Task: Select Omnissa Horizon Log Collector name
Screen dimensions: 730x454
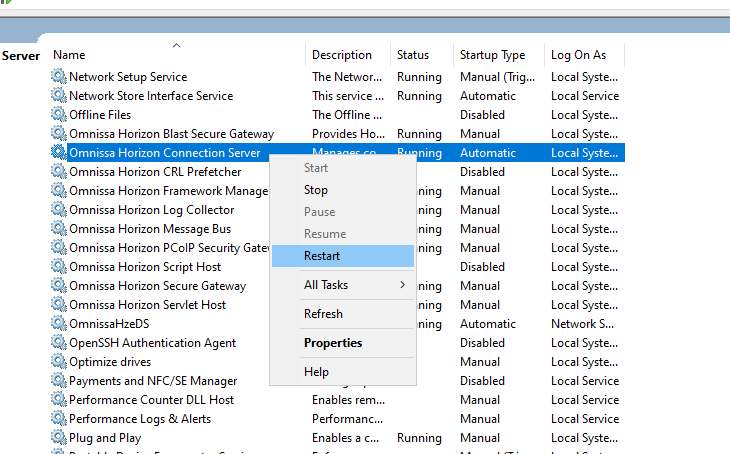Action: point(151,210)
